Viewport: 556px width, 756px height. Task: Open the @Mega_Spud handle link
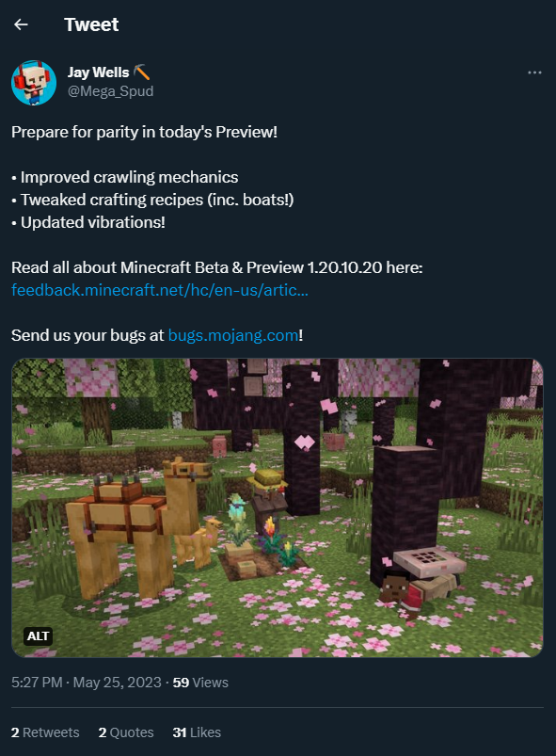click(110, 91)
